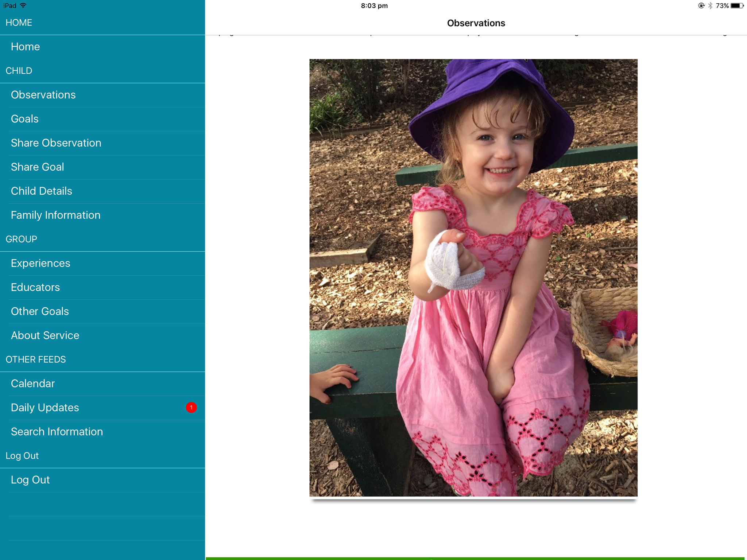This screenshot has height=560, width=747.
Task: Open Search Information
Action: click(102, 432)
